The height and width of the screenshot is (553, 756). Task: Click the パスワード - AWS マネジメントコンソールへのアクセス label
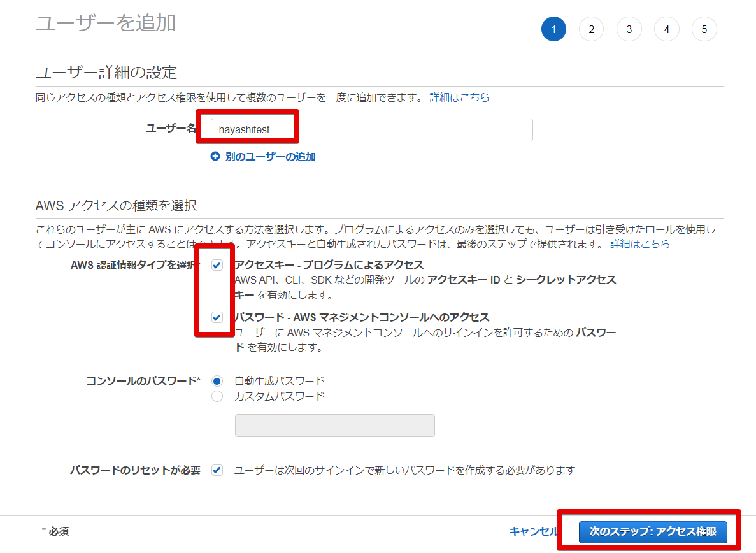tap(361, 317)
